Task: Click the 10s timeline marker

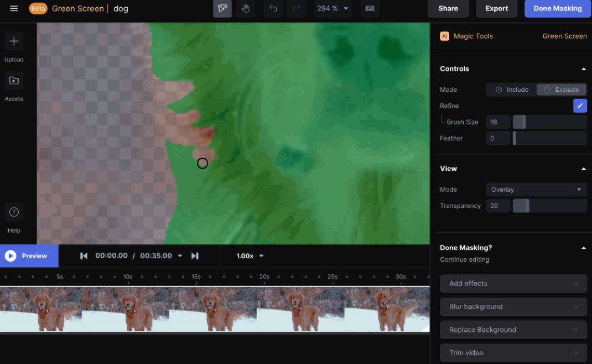Action: click(128, 277)
